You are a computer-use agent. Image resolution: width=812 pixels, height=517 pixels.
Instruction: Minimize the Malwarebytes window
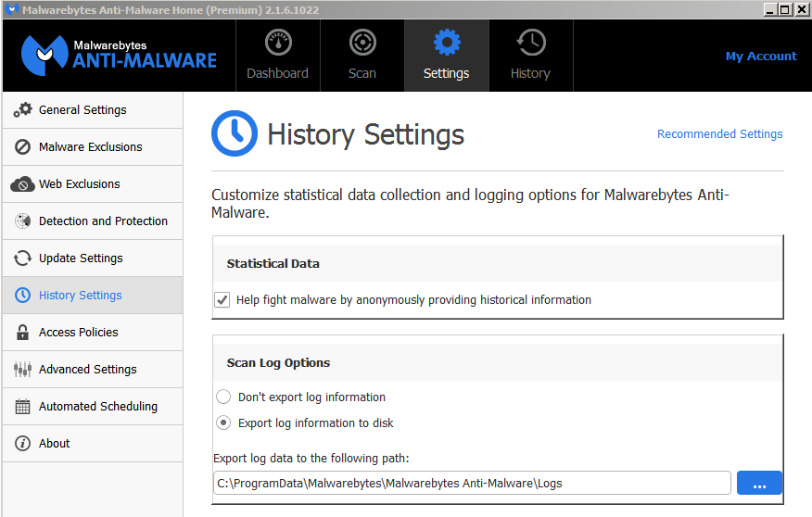pos(770,9)
